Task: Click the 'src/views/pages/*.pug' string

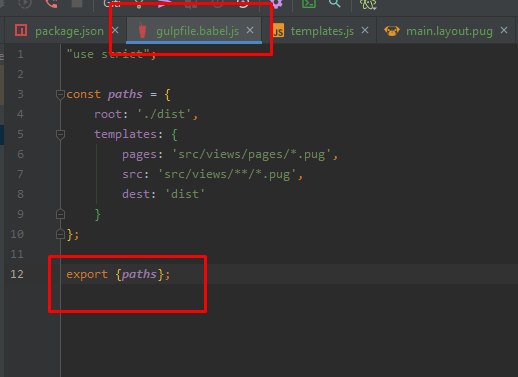Action: (252, 155)
